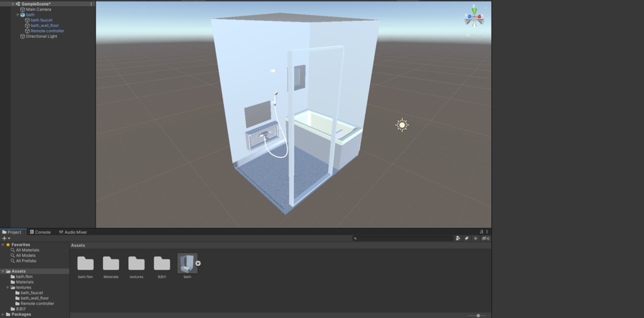The image size is (644, 318).
Task: Select the bath model asset thumbnail
Action: pos(187,263)
